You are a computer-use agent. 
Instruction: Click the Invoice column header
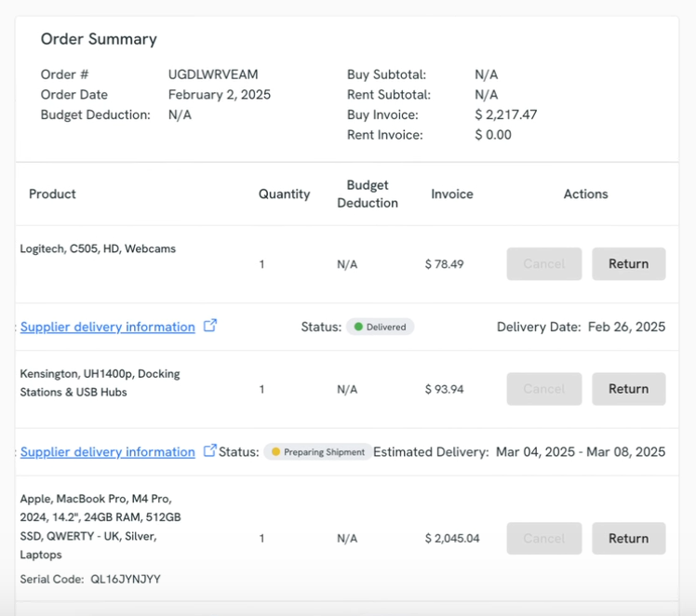[452, 194]
